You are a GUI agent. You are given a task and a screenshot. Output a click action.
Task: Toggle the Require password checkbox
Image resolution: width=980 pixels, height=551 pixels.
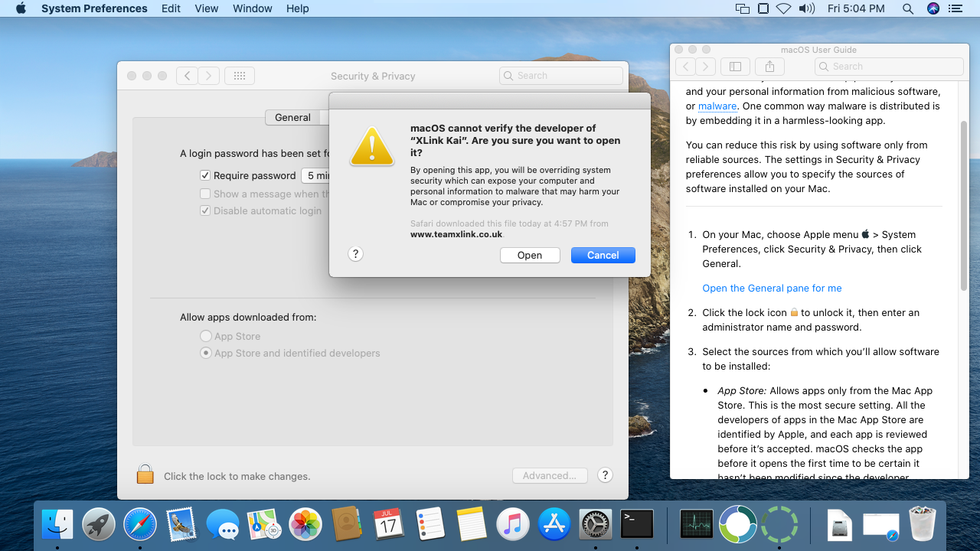click(x=205, y=175)
